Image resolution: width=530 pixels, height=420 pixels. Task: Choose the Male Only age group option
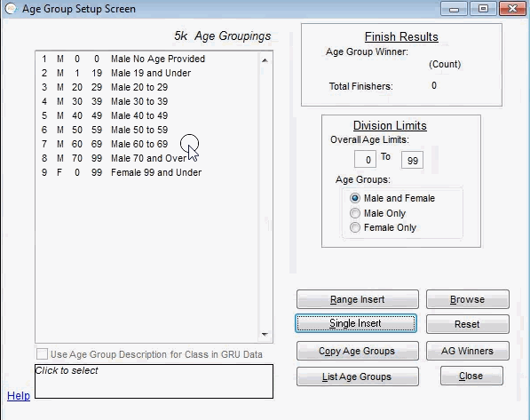point(355,213)
